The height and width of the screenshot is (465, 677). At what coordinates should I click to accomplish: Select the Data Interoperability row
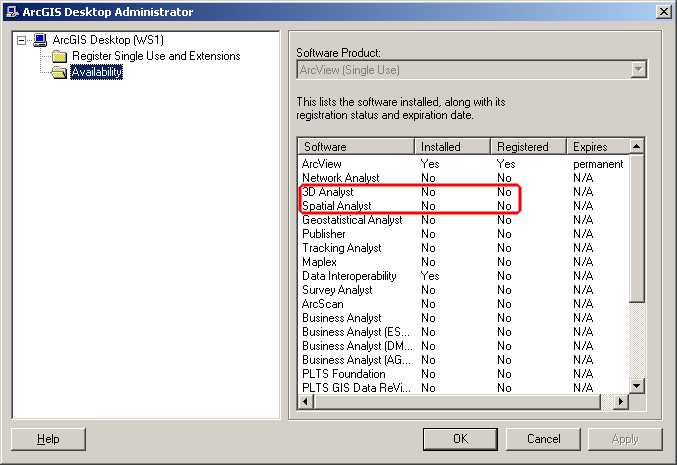point(464,276)
